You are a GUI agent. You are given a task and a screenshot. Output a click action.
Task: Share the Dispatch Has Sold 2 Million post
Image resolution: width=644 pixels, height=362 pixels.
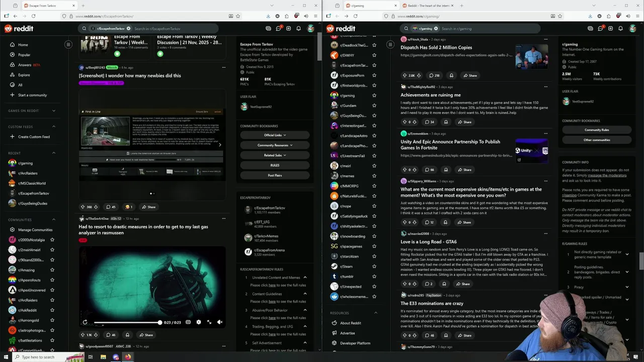(470, 75)
